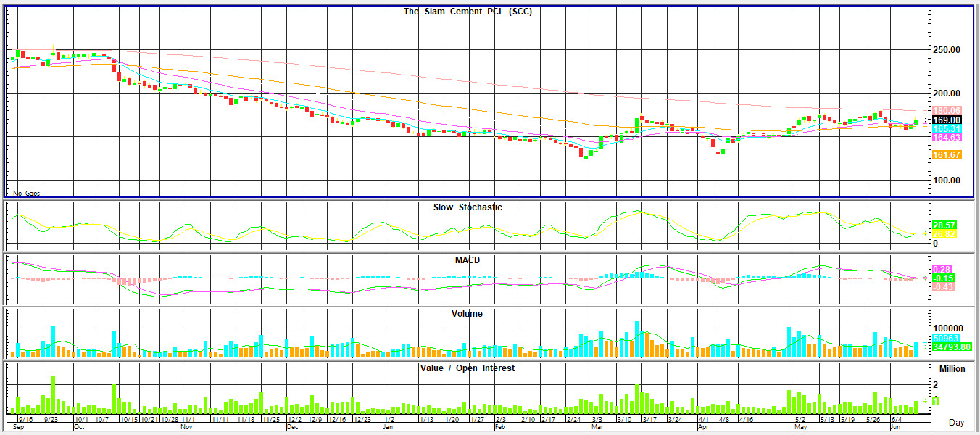Click the No Gaps indicator text
980x435 pixels.
27,194
